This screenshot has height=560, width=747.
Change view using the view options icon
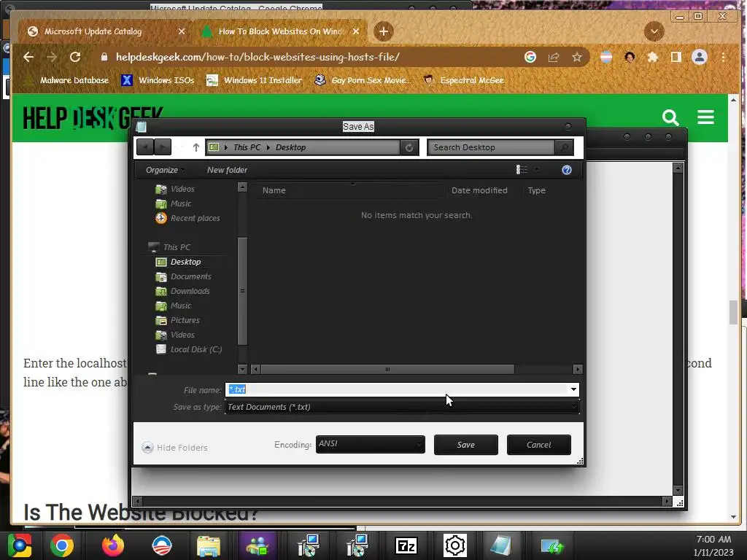pyautogui.click(x=522, y=170)
